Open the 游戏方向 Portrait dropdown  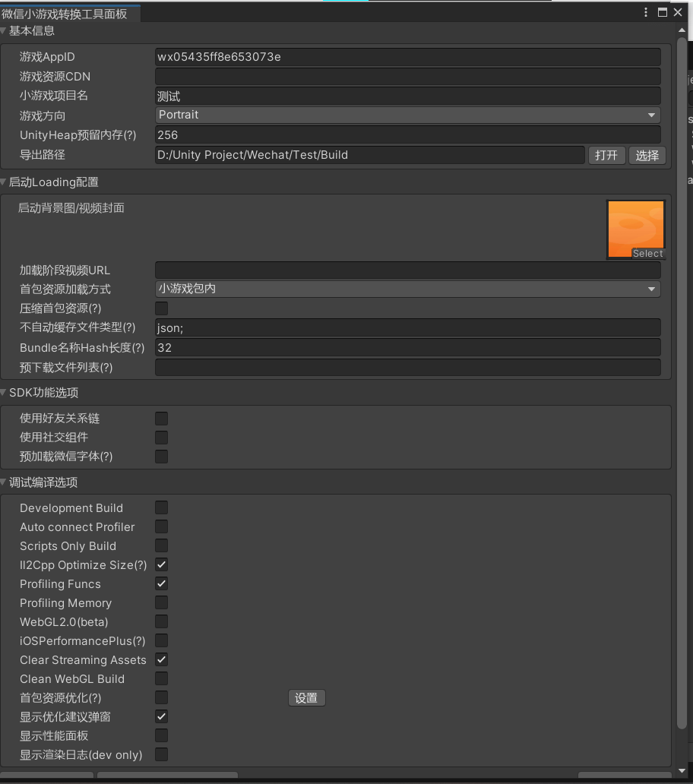[407, 115]
